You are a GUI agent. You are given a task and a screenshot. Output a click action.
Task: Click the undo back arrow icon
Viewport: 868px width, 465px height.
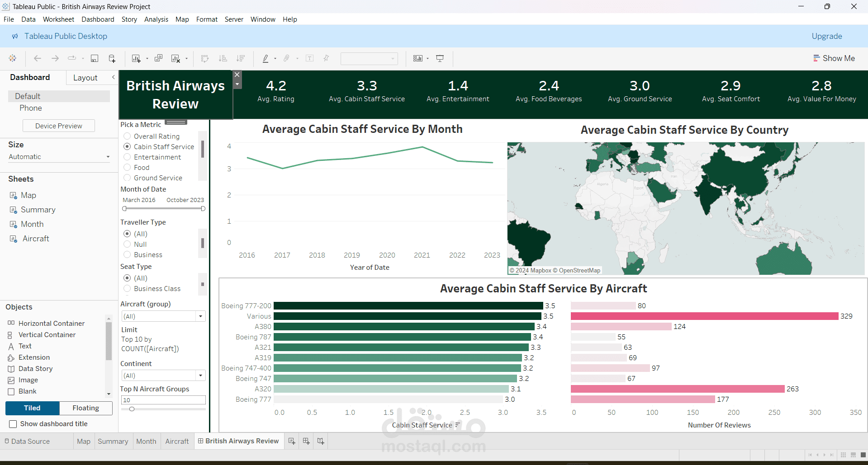pos(38,58)
